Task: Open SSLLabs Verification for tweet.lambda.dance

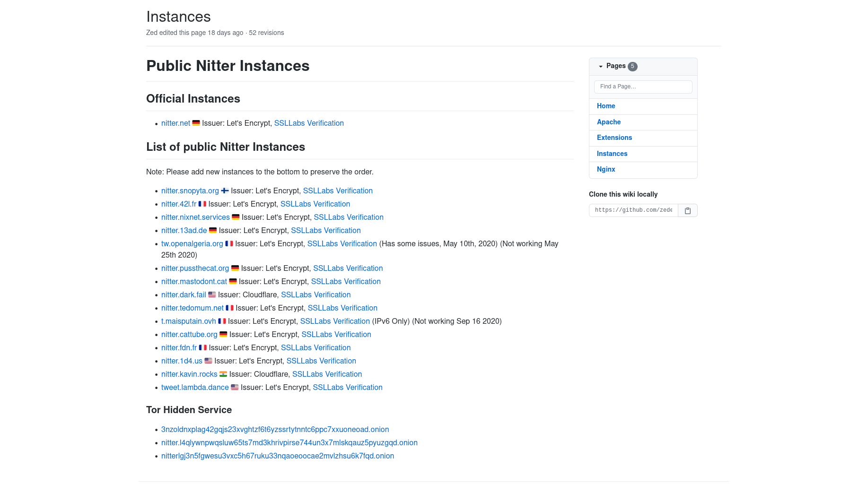Action: pyautogui.click(x=348, y=387)
